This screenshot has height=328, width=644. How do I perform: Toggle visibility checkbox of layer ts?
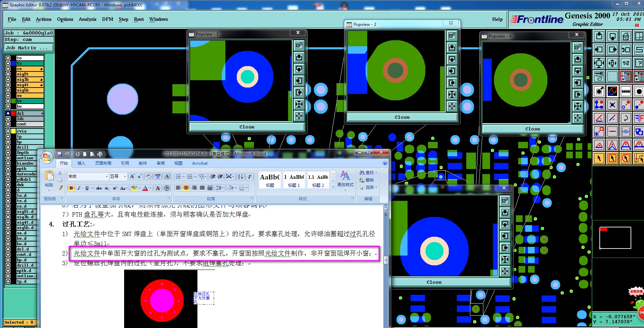click(x=8, y=63)
